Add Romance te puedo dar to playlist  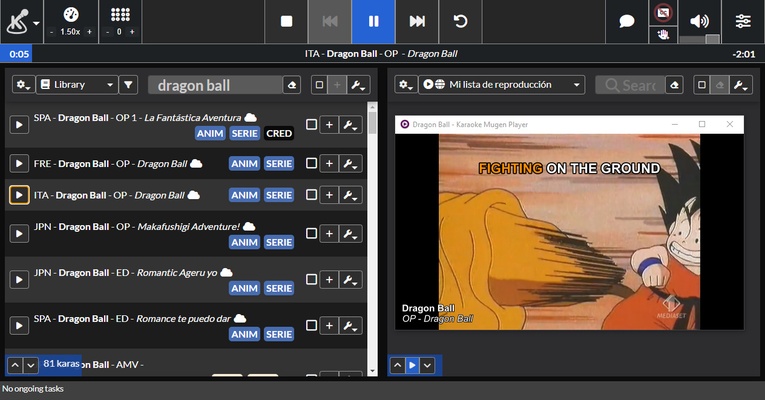(329, 325)
